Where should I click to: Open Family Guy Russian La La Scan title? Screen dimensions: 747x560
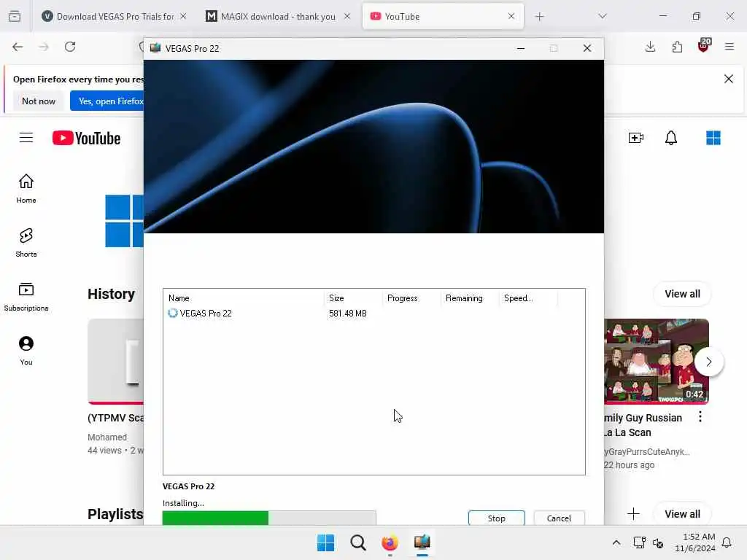[643, 425]
